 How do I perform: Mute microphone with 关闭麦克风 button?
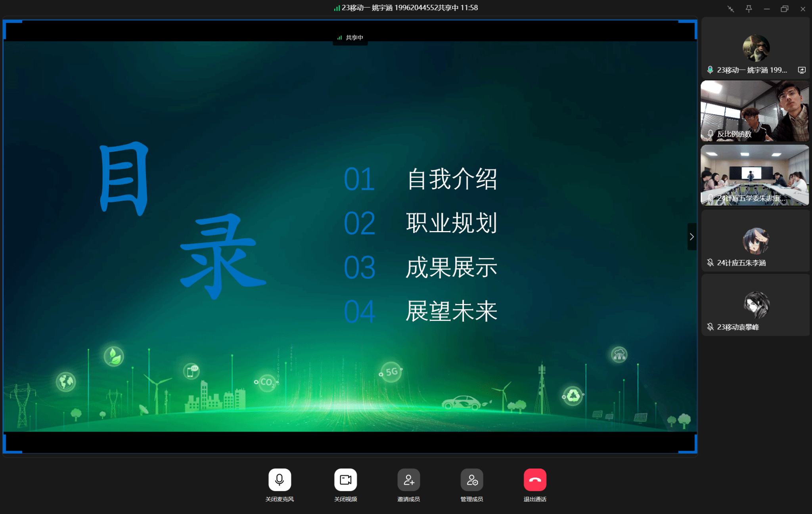(x=280, y=480)
